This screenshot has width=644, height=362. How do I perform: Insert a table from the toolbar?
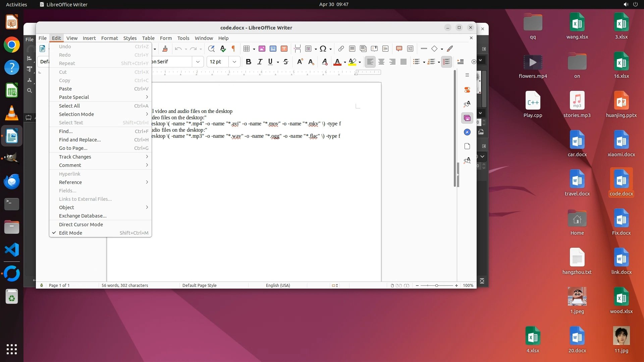(x=247, y=49)
